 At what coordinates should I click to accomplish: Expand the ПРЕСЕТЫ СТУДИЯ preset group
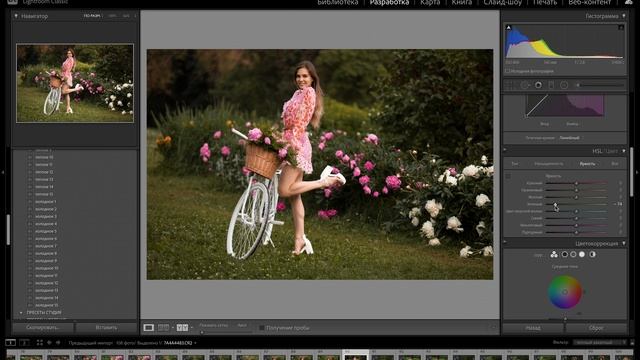pyautogui.click(x=21, y=313)
